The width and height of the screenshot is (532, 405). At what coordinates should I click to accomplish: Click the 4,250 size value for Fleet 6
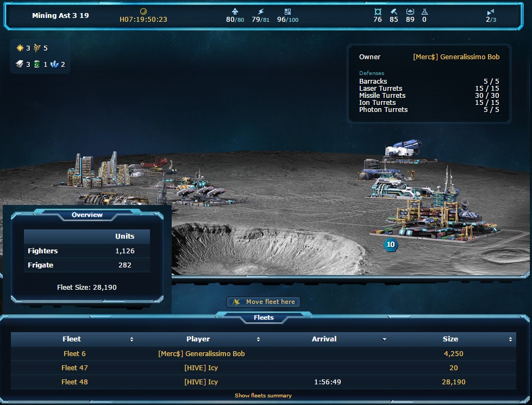454,354
